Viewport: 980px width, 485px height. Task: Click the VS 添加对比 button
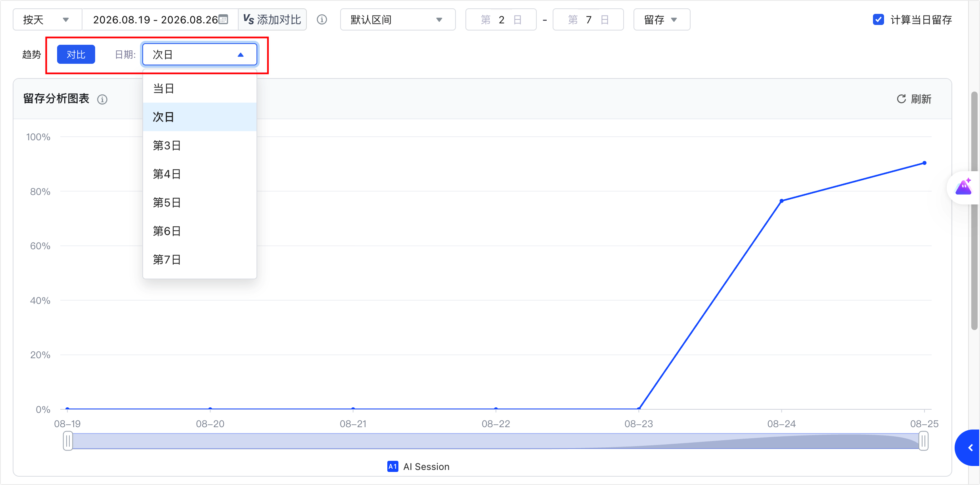pyautogui.click(x=272, y=19)
